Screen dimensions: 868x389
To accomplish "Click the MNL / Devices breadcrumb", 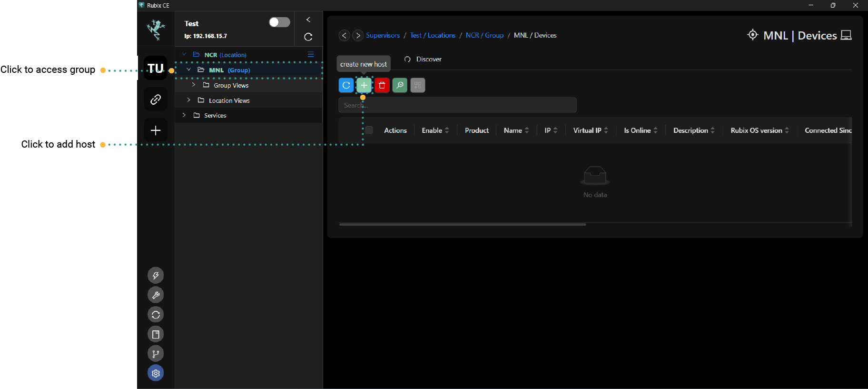I will 535,35.
